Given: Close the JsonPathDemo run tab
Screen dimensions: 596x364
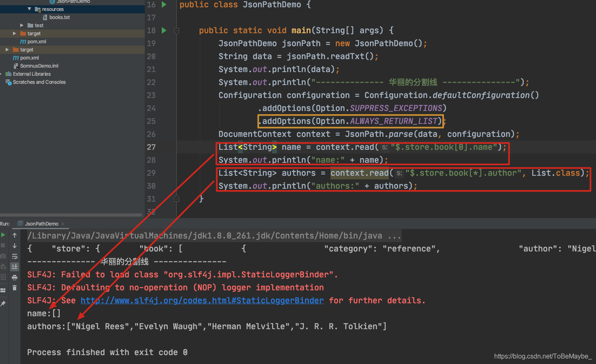Looking at the screenshot, I should pos(63,224).
